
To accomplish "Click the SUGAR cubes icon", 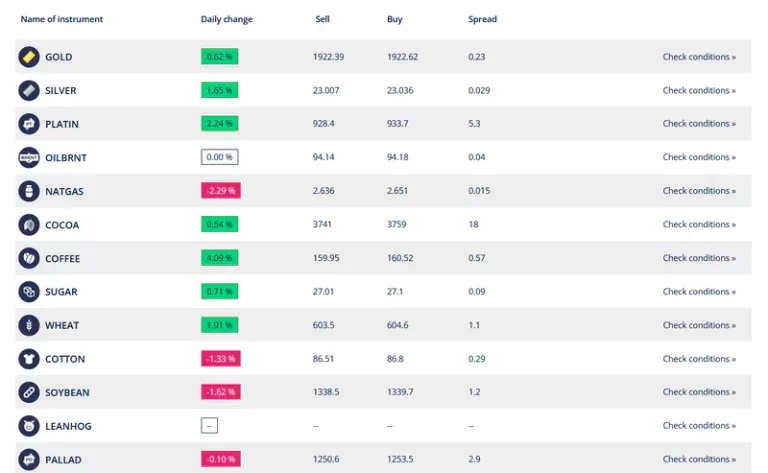I will (29, 292).
